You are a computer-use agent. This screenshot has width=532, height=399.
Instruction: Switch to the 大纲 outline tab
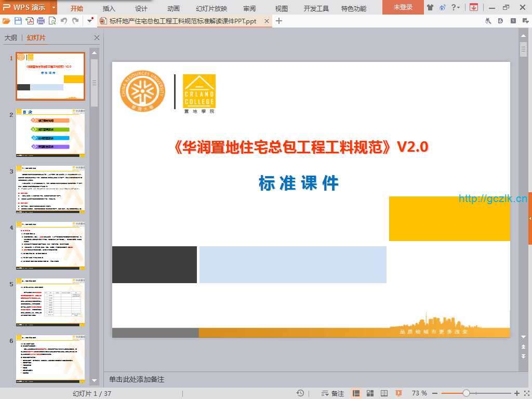11,38
